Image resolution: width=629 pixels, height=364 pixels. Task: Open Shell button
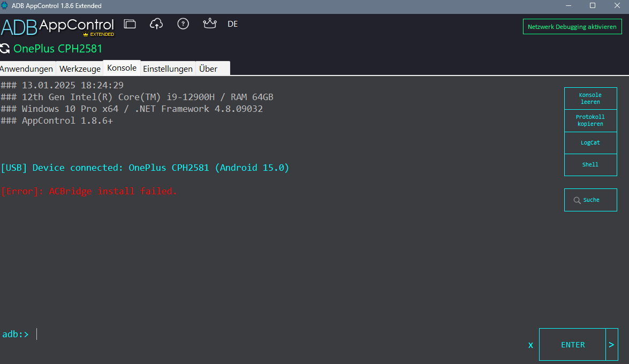[590, 165]
